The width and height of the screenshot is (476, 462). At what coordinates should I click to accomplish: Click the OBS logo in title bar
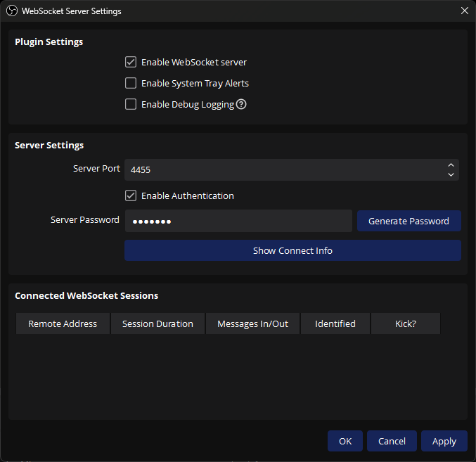[x=12, y=11]
